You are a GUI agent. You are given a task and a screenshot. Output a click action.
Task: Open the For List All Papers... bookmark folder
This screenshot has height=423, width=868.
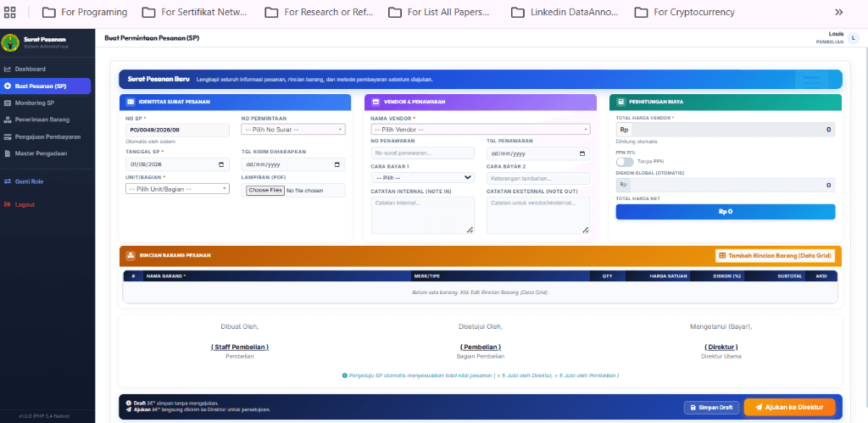click(439, 12)
